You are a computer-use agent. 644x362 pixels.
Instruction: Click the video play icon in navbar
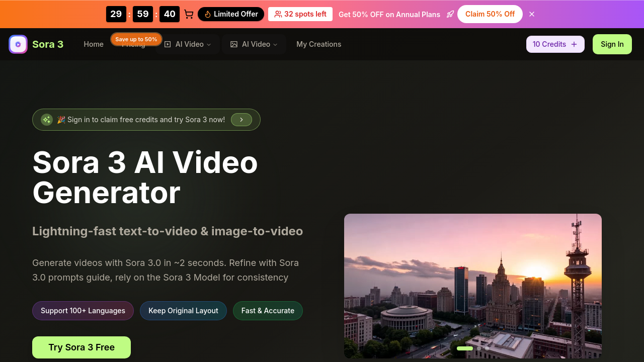coord(168,44)
